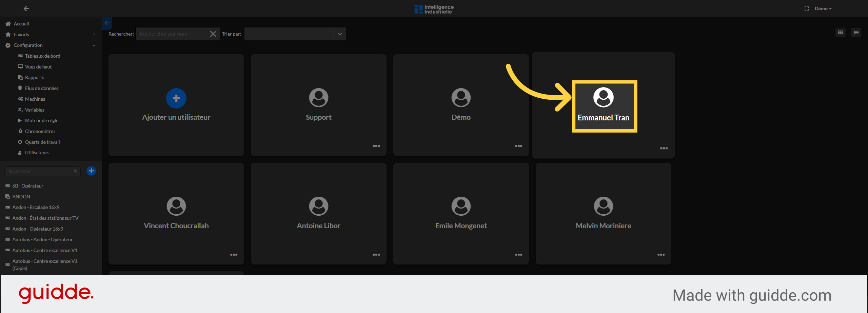Open the Machines configuration page
The width and height of the screenshot is (868, 313).
click(x=35, y=99)
